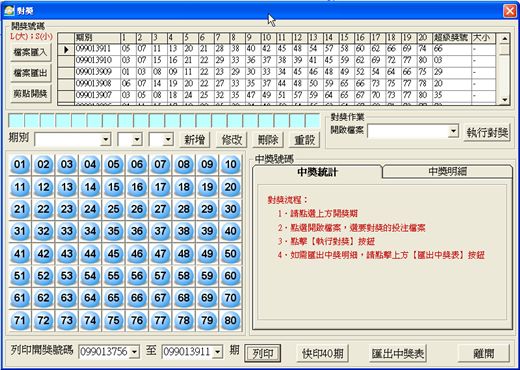This screenshot has width=520, height=370.
Task: Click the results table scrollbar down arrow
Action: coord(504,100)
